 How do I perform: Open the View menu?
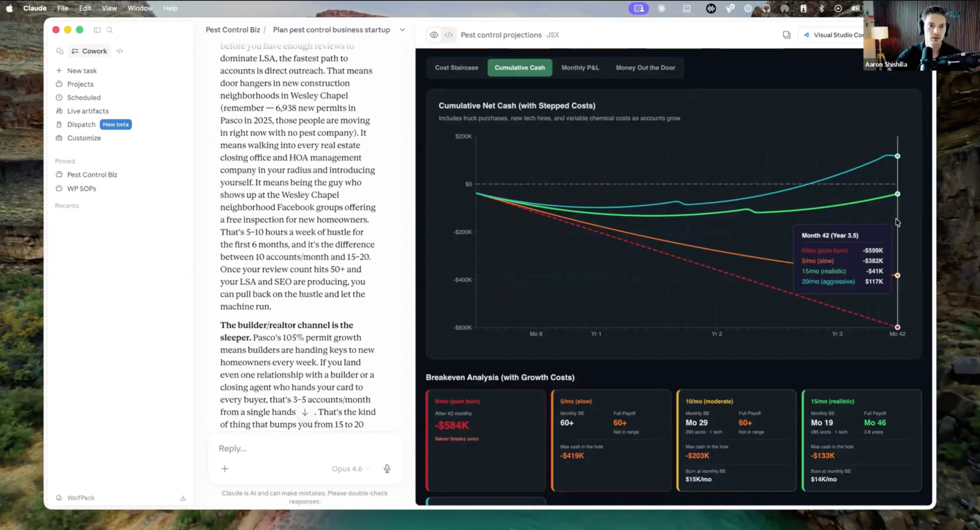(x=109, y=8)
